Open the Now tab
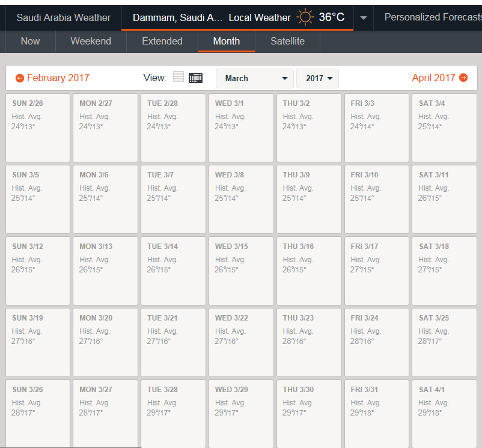Image resolution: width=482 pixels, height=448 pixels. coord(30,41)
